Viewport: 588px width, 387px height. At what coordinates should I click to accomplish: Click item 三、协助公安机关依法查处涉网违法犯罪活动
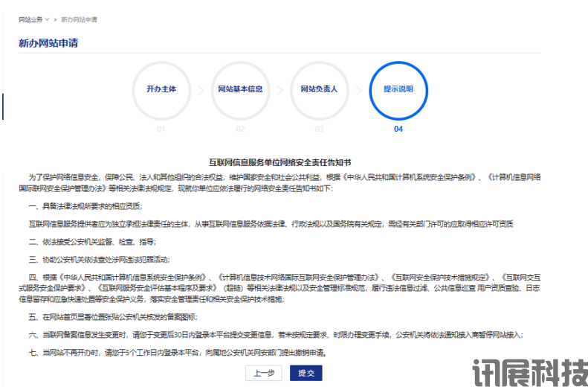(x=100, y=260)
